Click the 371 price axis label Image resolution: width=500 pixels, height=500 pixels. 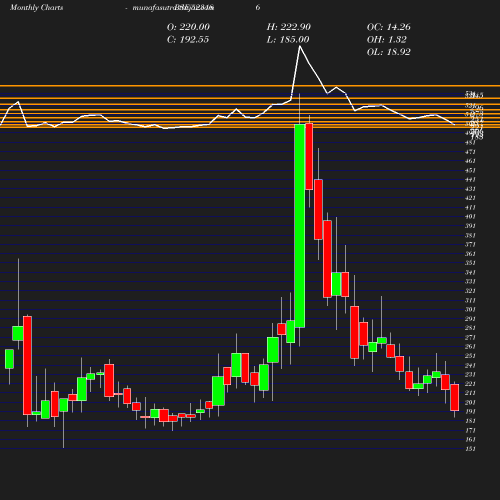point(470,245)
